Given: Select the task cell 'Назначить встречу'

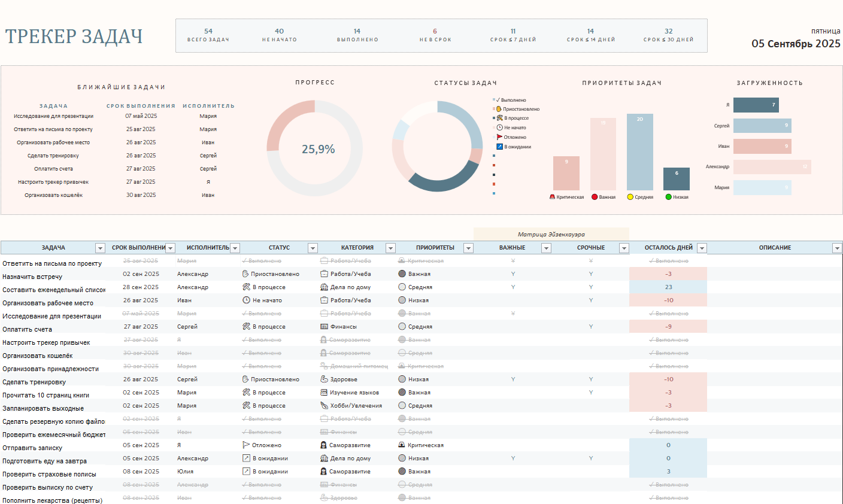Looking at the screenshot, I should pyautogui.click(x=32, y=277).
